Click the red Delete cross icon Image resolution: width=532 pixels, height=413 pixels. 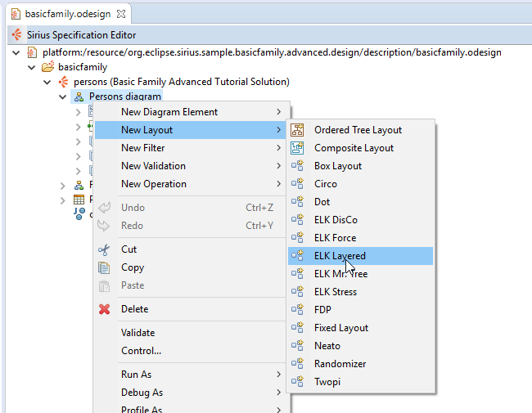click(104, 309)
